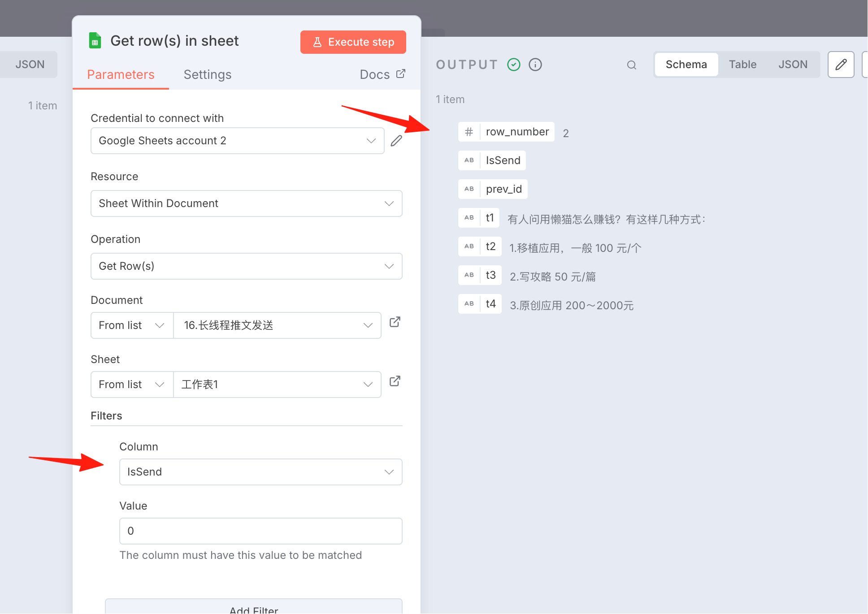The width and height of the screenshot is (868, 614).
Task: Edit output using pencil button
Action: (x=841, y=65)
